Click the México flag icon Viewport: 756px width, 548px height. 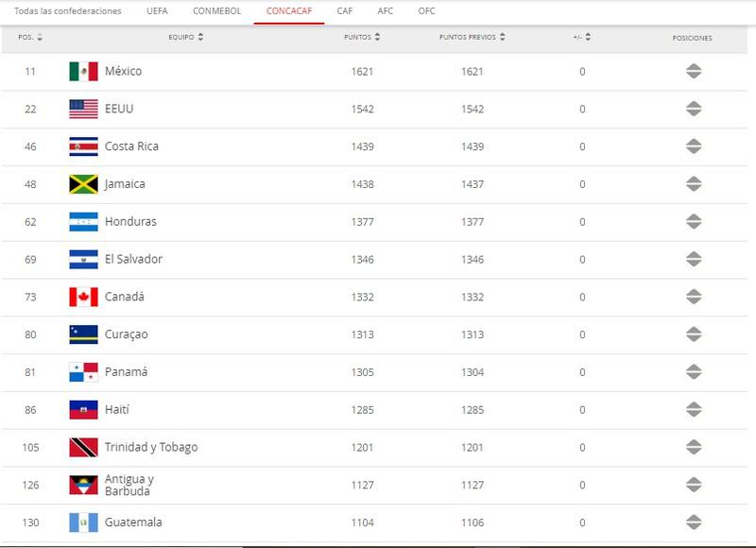tap(83, 72)
